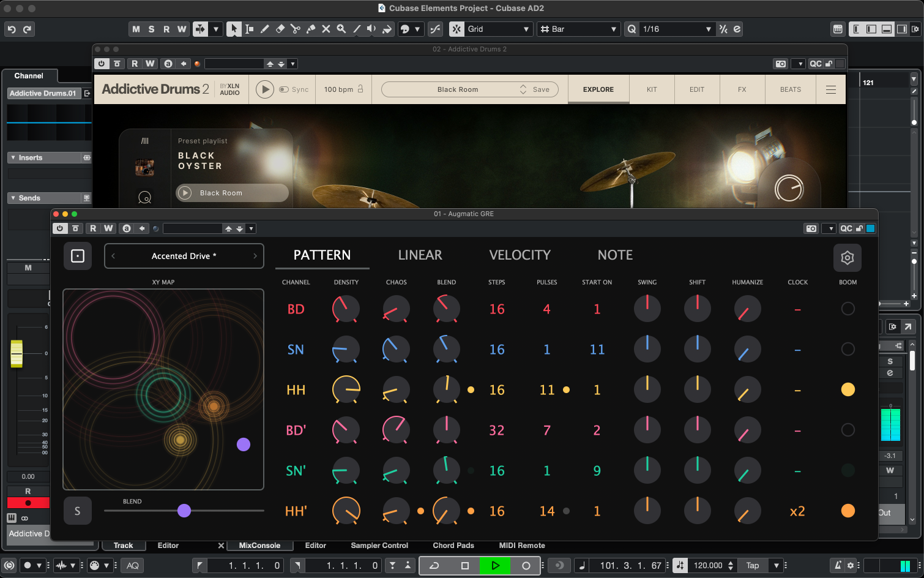The width and height of the screenshot is (924, 578).
Task: Select the Erase tool in the toolbar
Action: [x=280, y=29]
